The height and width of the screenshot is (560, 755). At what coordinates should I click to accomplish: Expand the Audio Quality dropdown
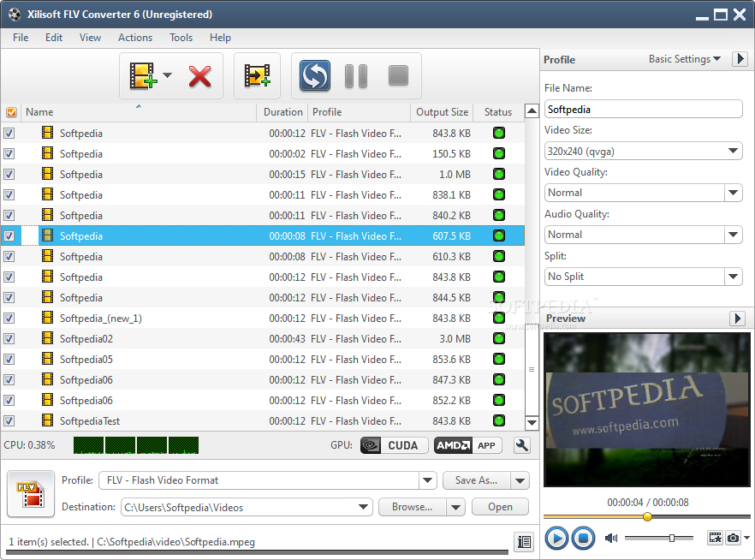(733, 235)
